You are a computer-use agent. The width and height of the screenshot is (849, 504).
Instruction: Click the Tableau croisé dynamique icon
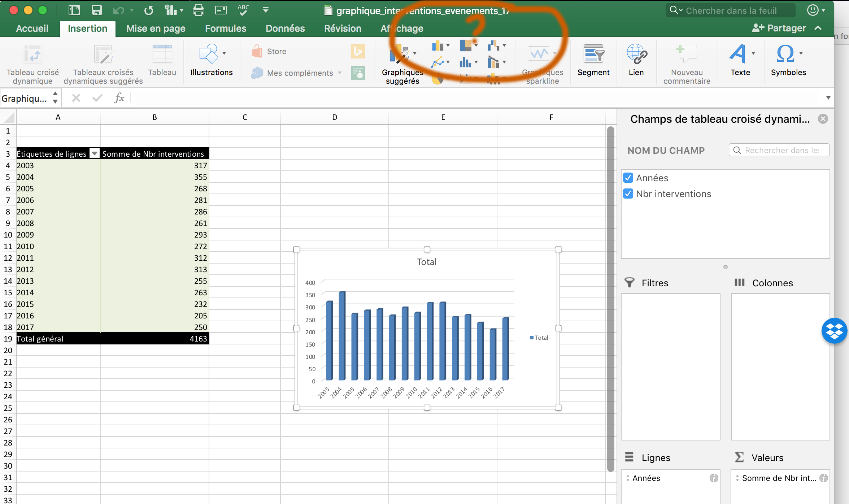(x=32, y=54)
